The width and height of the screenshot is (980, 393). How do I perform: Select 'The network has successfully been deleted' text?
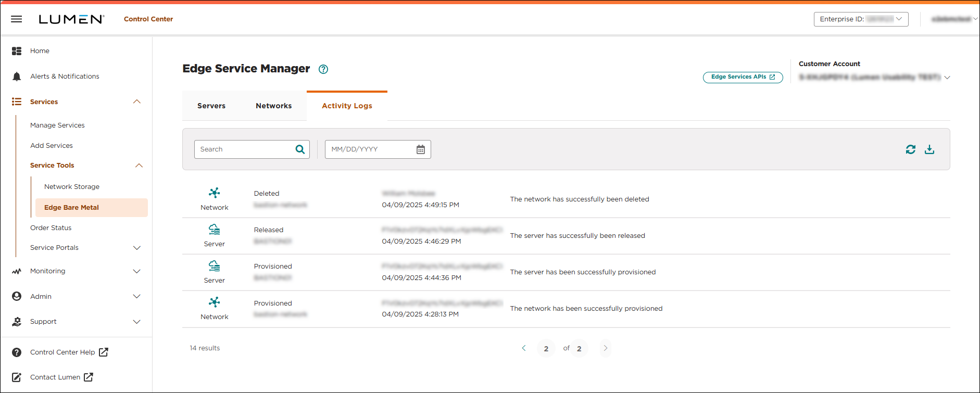580,199
